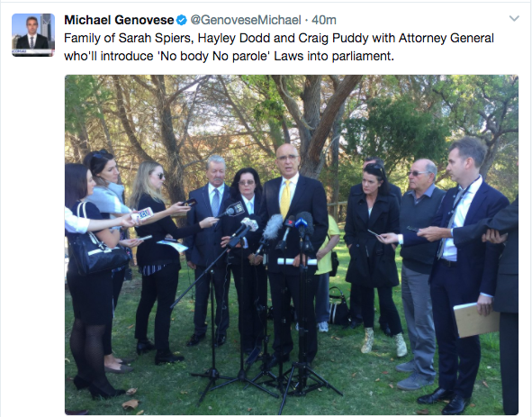Open the @GenoveseMichael handle link
The width and height of the screenshot is (532, 417).
coord(246,20)
